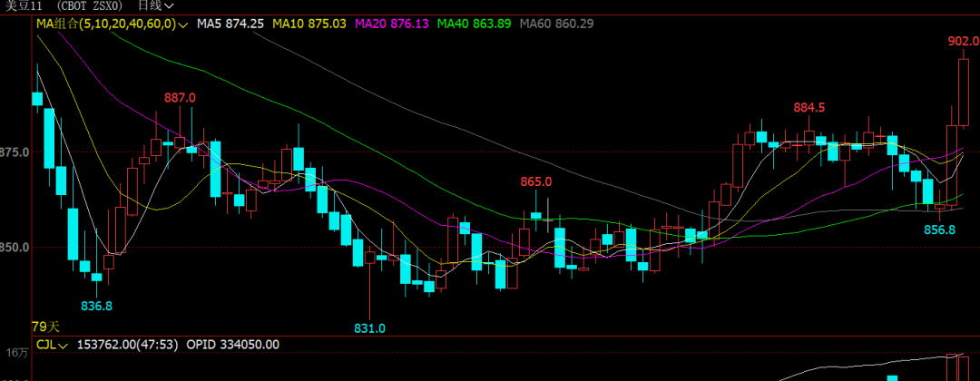Click the 856.8 low price label
This screenshot has width=980, height=381.
pyautogui.click(x=939, y=230)
